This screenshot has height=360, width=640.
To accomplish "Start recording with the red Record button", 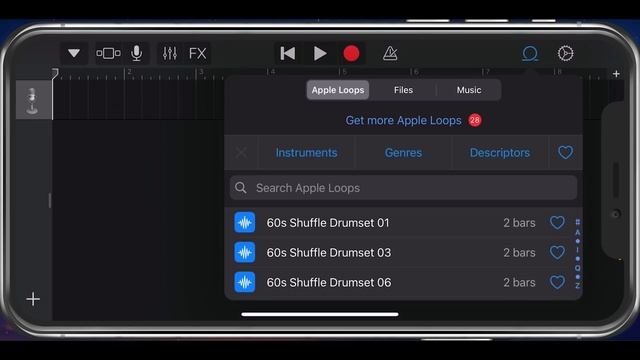I will point(351,53).
